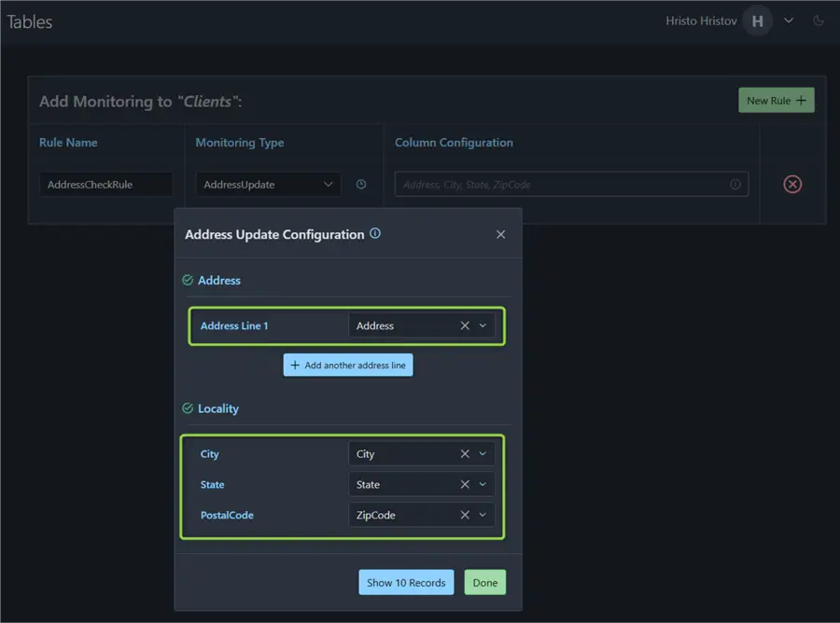The width and height of the screenshot is (840, 623).
Task: Expand the user menu chevron
Action: coord(789,21)
